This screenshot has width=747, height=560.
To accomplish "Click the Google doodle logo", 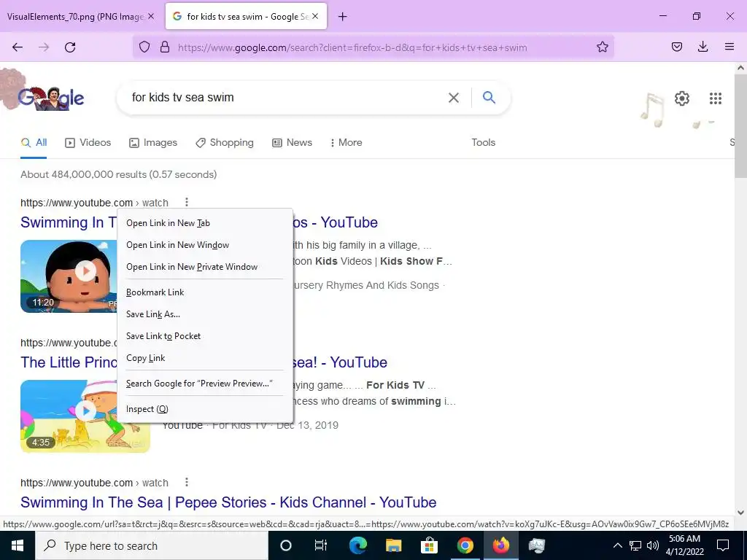I will coord(51,98).
